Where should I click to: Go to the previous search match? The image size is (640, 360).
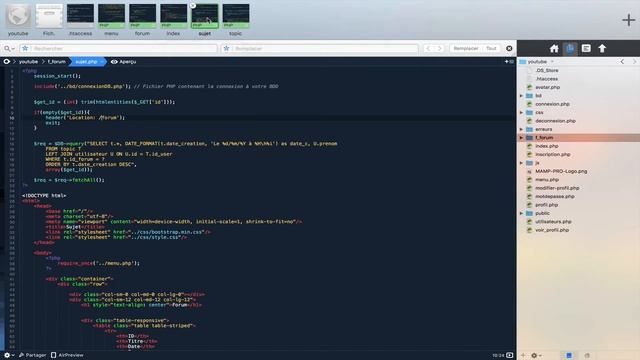tap(428, 49)
